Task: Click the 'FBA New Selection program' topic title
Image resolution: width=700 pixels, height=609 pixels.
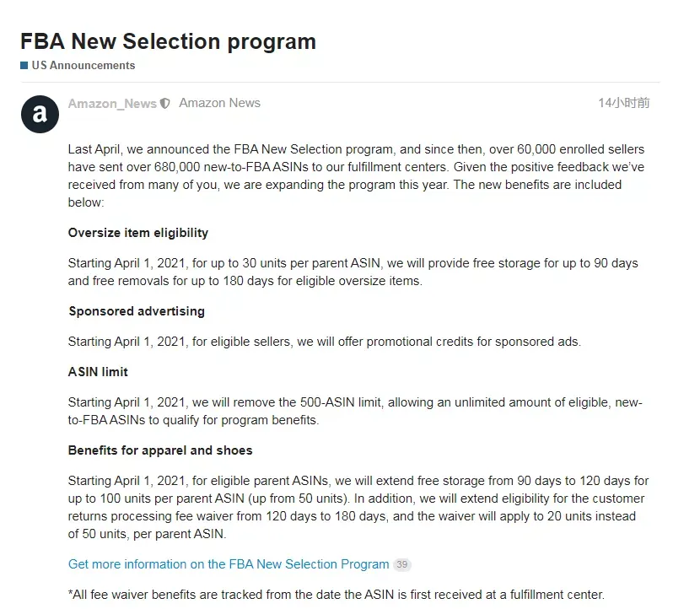Action: coord(169,41)
